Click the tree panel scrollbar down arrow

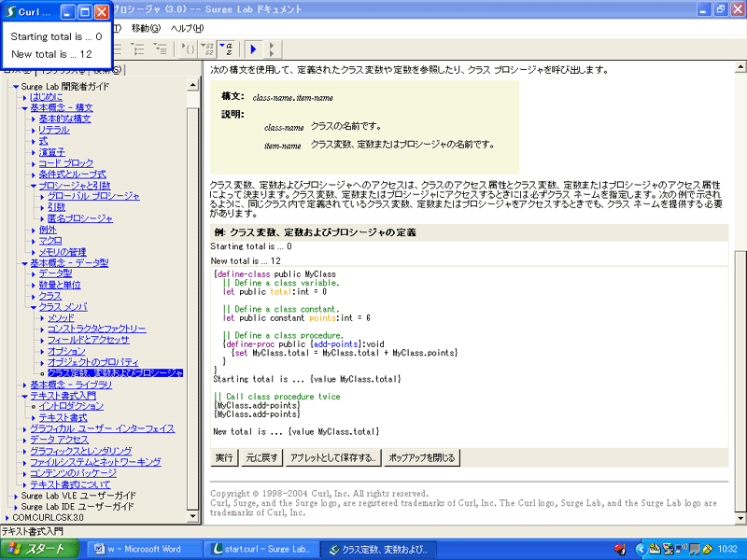point(192,516)
